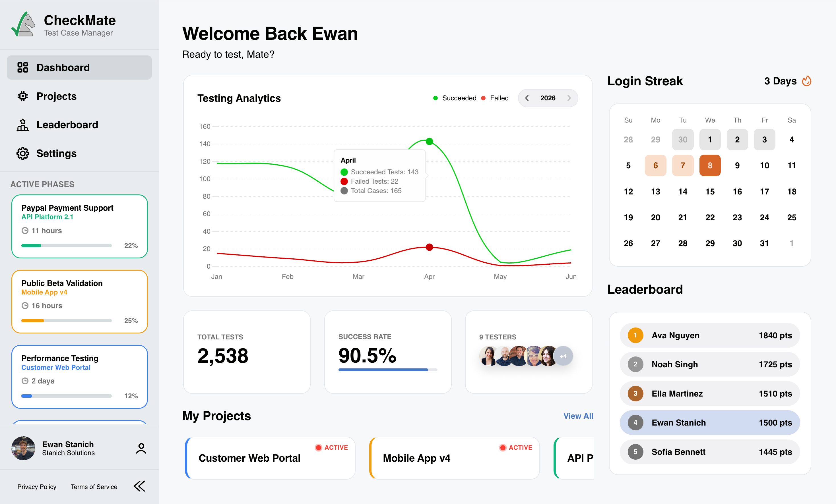
Task: Click the Leaderboard podium icon
Action: (x=23, y=125)
